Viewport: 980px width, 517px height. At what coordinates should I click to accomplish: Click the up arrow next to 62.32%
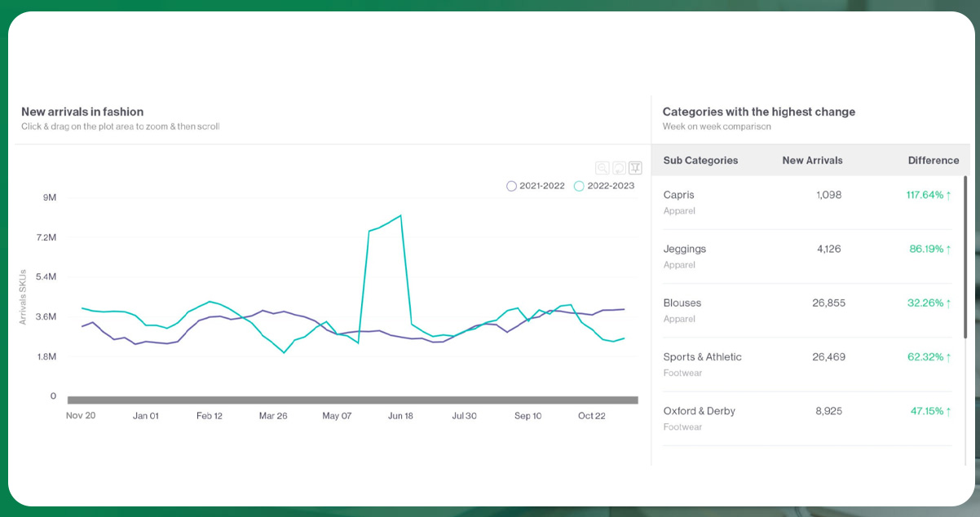(949, 356)
